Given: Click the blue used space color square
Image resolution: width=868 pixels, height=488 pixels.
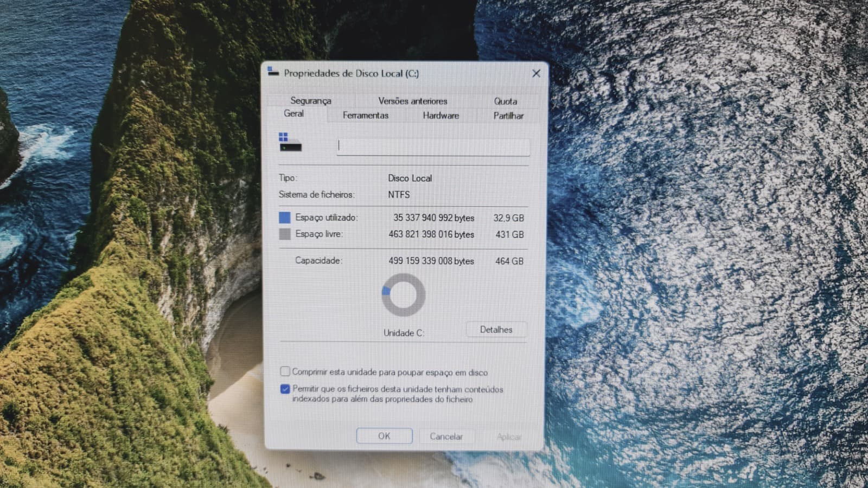Looking at the screenshot, I should pos(285,217).
